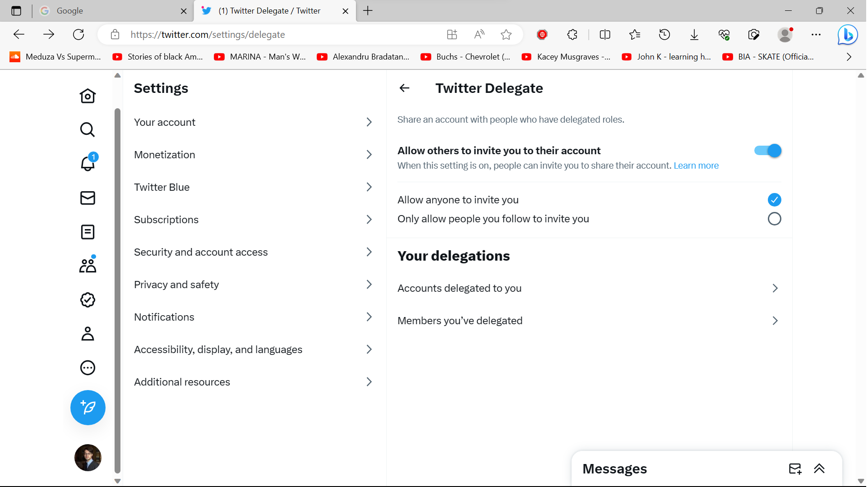Image resolution: width=868 pixels, height=487 pixels.
Task: Select Allow anyone to invite you
Action: pyautogui.click(x=775, y=200)
